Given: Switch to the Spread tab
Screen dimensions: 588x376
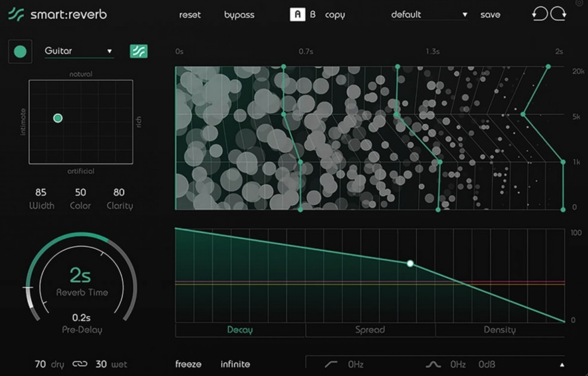Looking at the screenshot, I should (x=370, y=330).
